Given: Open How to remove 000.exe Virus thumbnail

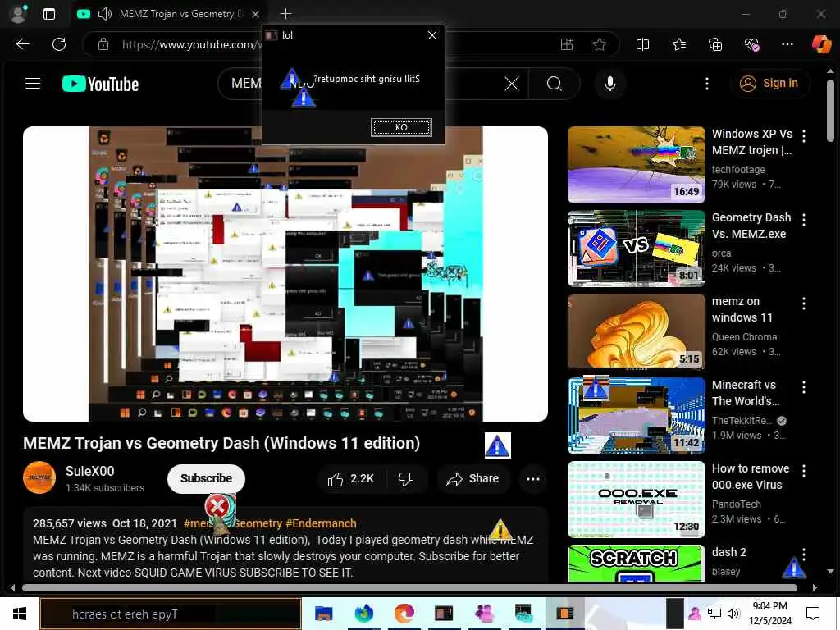Looking at the screenshot, I should (x=637, y=500).
